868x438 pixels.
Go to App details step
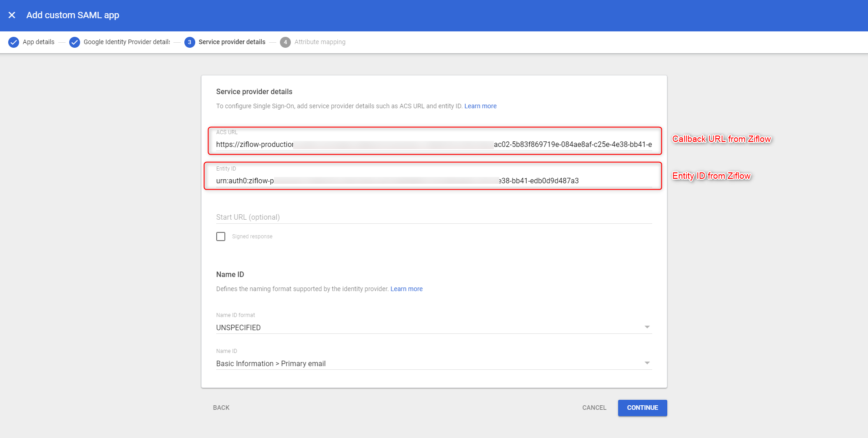tap(38, 42)
